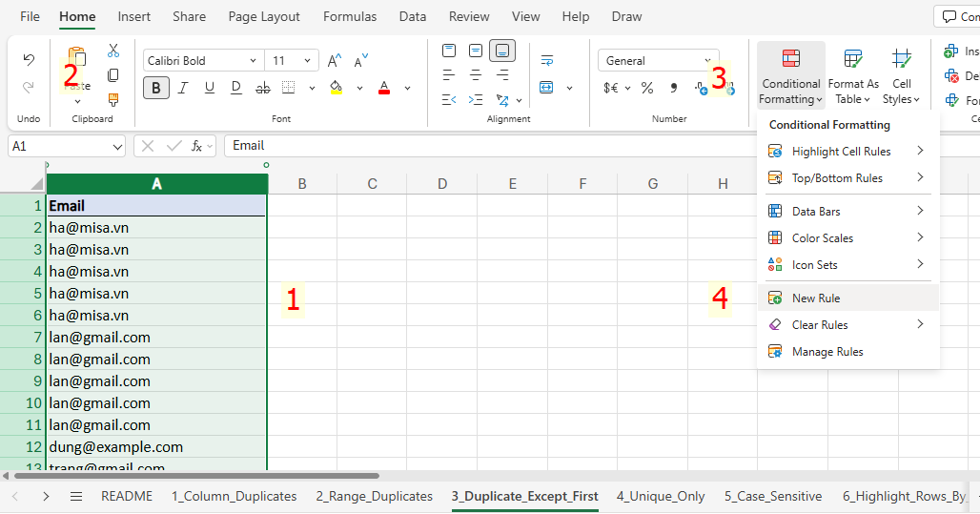Toggle Bold formatting
Screen dimensions: 980x514
(x=156, y=88)
